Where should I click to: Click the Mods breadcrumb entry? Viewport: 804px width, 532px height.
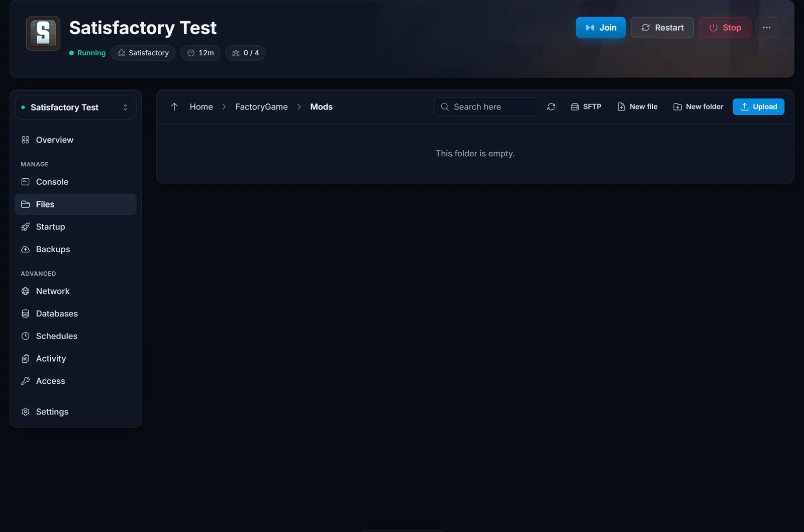[321, 107]
